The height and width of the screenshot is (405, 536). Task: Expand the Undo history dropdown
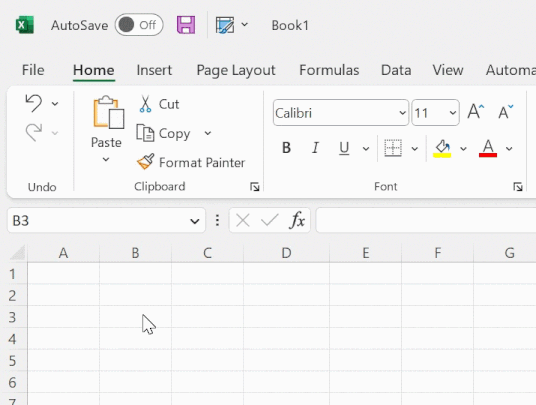pos(55,104)
